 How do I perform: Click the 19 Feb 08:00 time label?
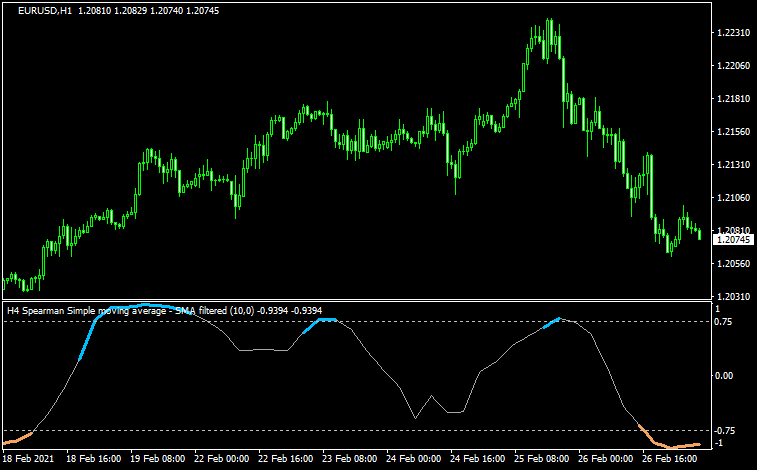pos(159,459)
